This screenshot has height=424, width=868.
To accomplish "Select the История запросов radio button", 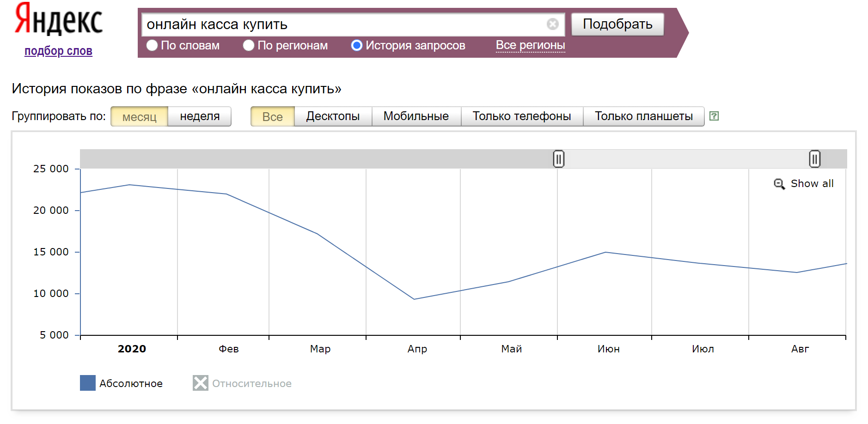I will point(356,45).
